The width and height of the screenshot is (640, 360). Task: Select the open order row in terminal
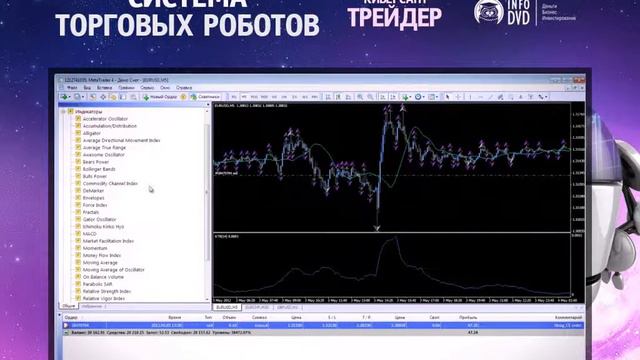[322, 325]
